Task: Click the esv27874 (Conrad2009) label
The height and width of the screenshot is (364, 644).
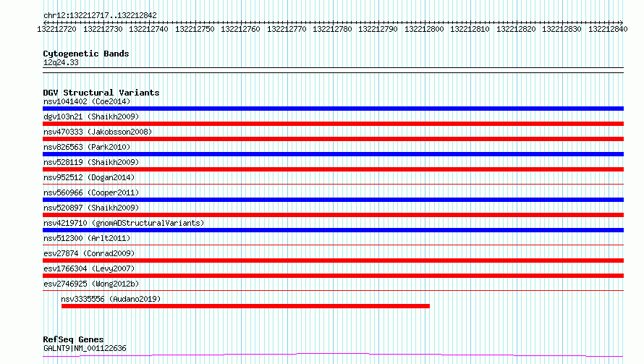Action: pyautogui.click(x=89, y=253)
